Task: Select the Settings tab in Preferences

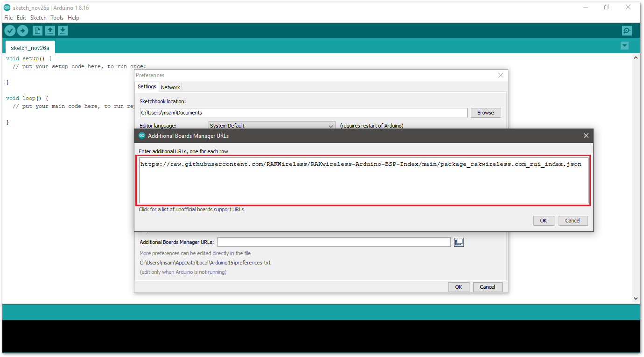Action: (x=147, y=86)
